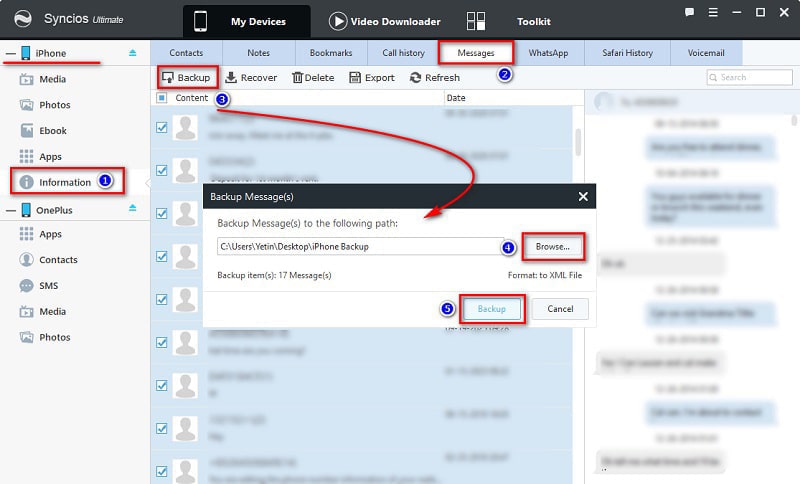This screenshot has height=484, width=800.
Task: Click the first message contact avatar
Action: 185,128
